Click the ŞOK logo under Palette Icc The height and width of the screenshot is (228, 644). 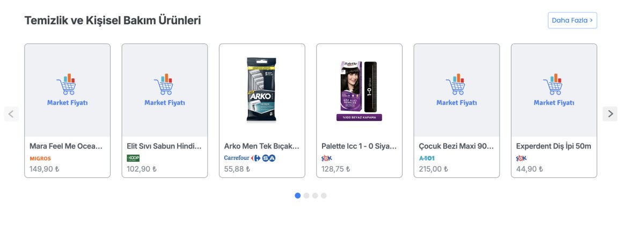pos(326,158)
